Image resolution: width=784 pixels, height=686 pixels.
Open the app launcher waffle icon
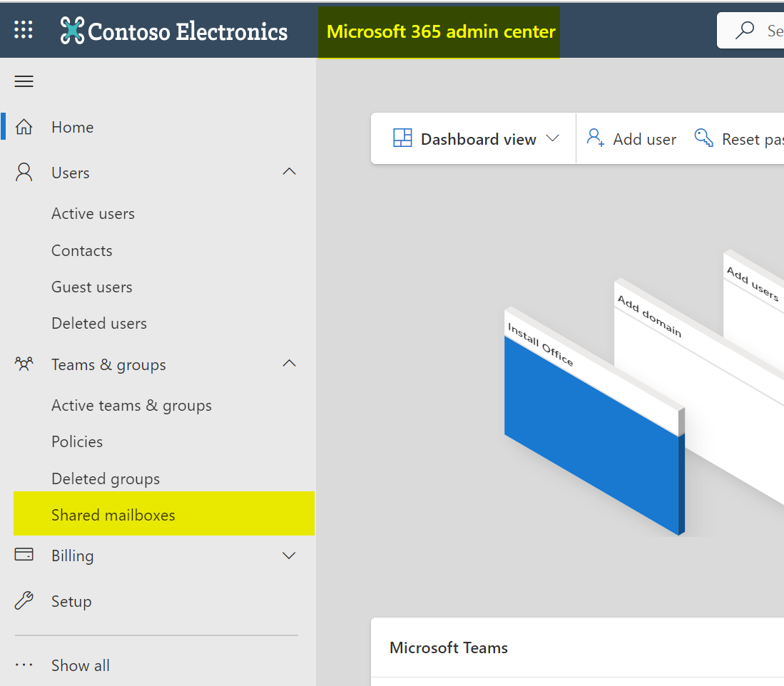23,29
